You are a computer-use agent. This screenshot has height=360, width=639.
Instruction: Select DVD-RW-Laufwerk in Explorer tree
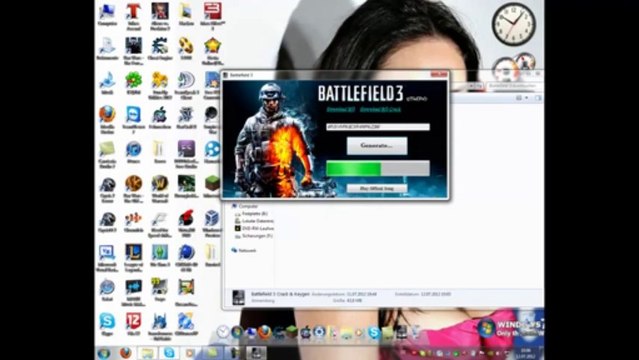point(255,228)
